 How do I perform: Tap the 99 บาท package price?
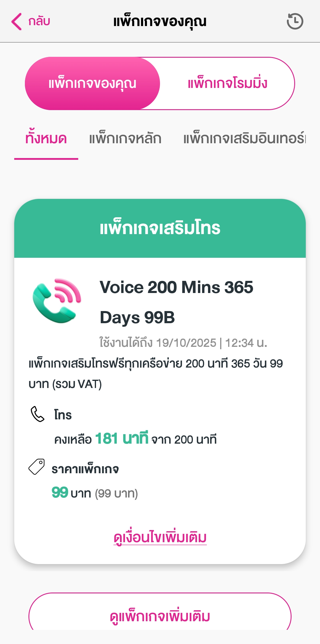[x=71, y=493]
